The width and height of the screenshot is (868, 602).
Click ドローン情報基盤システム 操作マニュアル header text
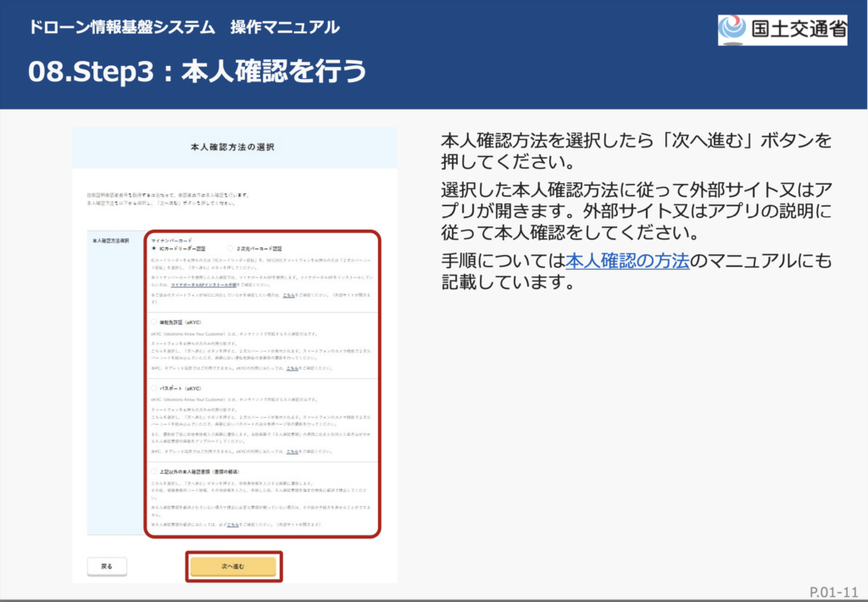pos(183,27)
